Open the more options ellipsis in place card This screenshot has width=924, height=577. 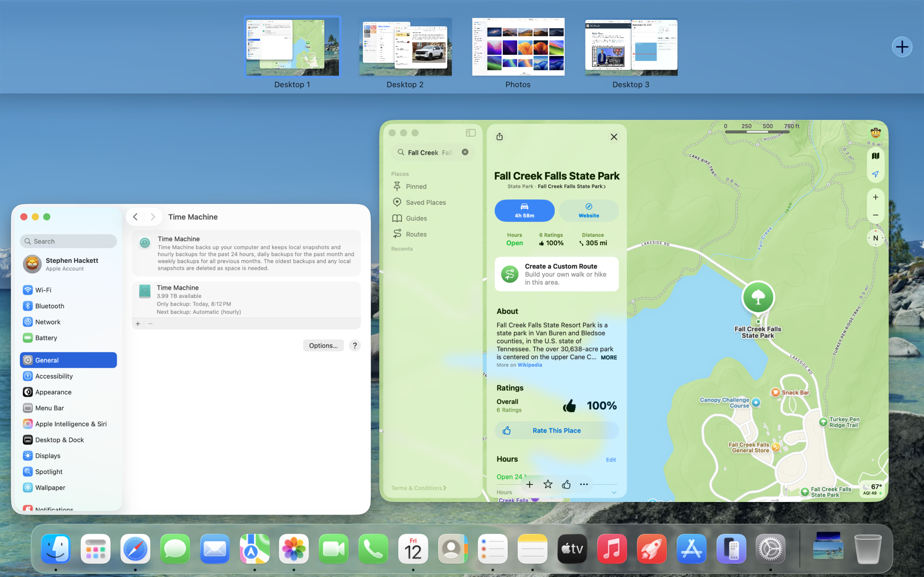tap(583, 484)
